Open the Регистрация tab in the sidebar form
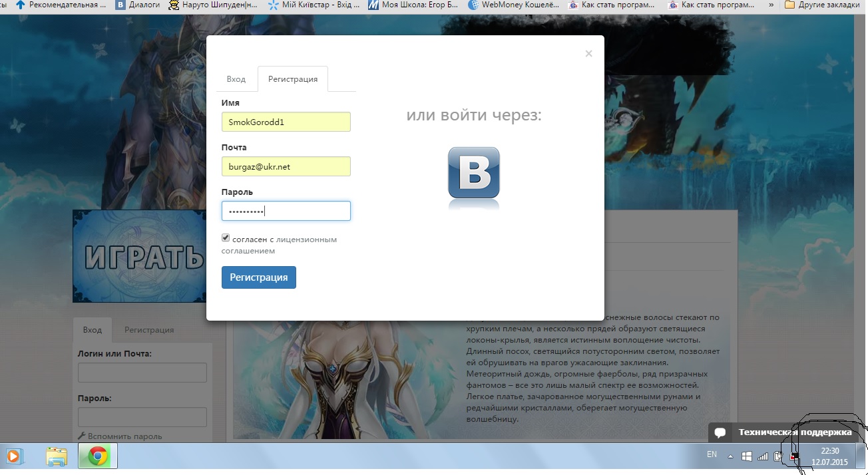Screen dimensions: 868x475 coord(149,330)
